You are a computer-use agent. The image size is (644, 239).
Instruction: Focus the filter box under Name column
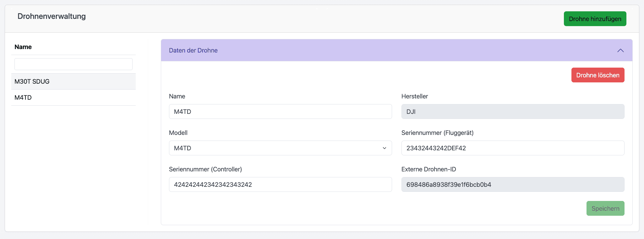[74, 64]
